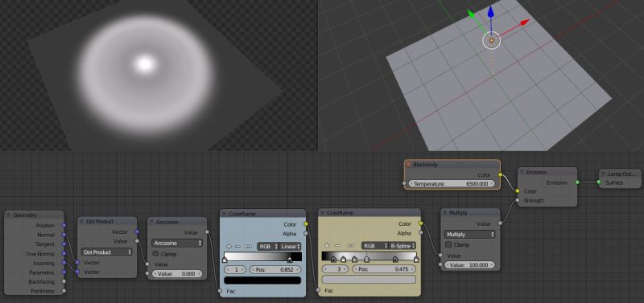The image size is (644, 303).
Task: Click the Blackbody node's yellow Color output socket
Action: [500, 174]
